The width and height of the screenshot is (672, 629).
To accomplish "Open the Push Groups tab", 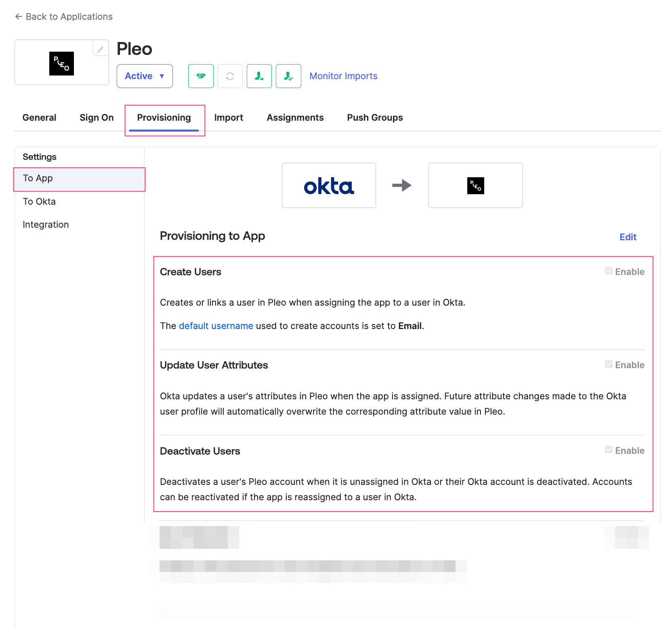I will click(375, 117).
